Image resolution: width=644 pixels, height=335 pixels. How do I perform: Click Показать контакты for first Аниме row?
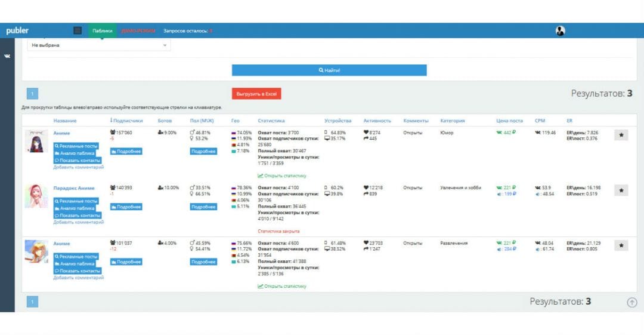coord(77,160)
